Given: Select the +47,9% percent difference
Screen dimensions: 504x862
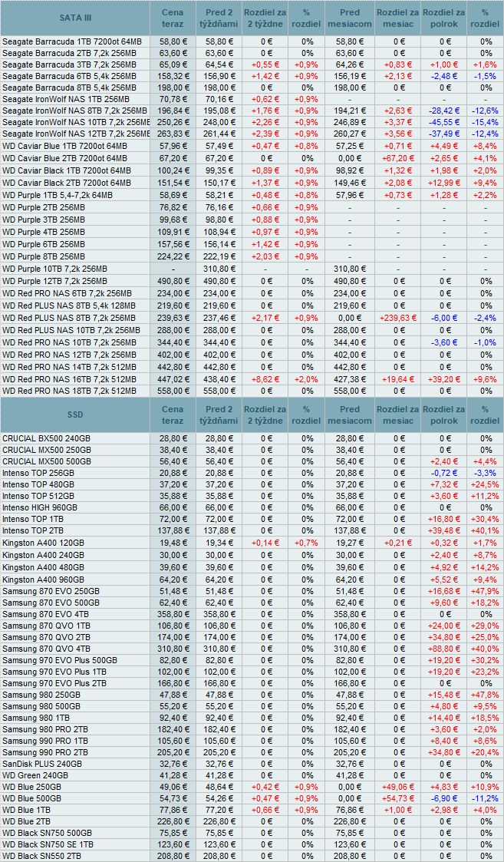Looking at the screenshot, I should (486, 591).
